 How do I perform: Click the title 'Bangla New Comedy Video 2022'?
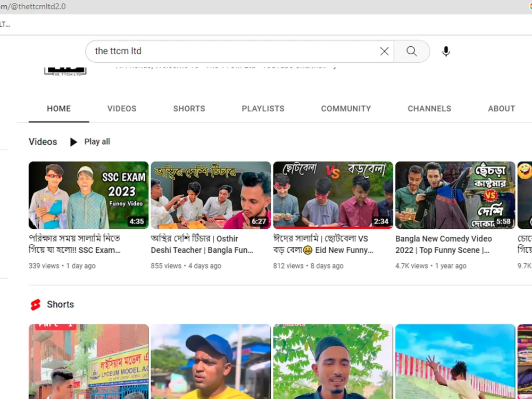pyautogui.click(x=444, y=244)
